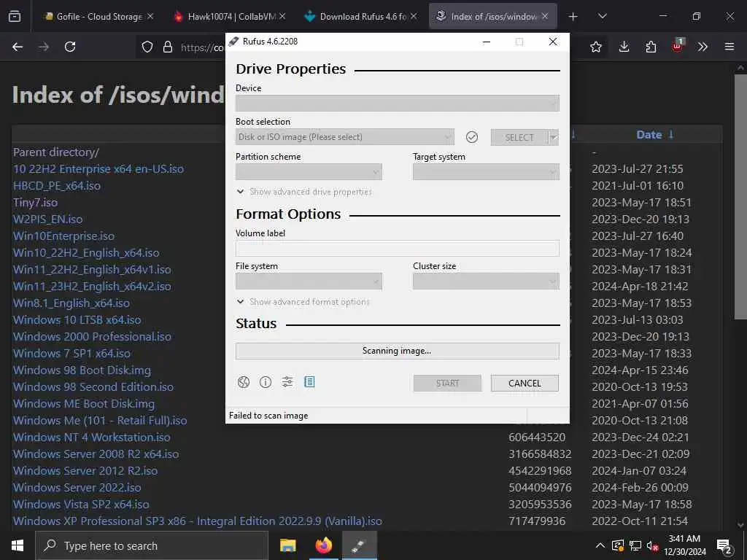Expand Show advanced format options
Screen dimensions: 747x560
[303, 302]
